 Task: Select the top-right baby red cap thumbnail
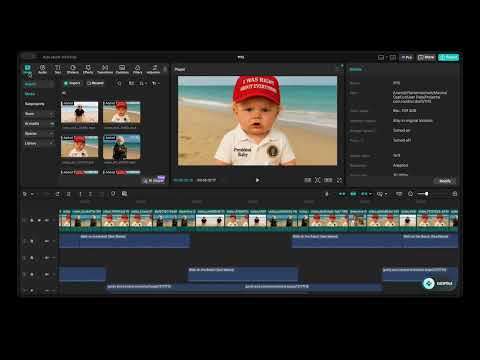[122, 112]
